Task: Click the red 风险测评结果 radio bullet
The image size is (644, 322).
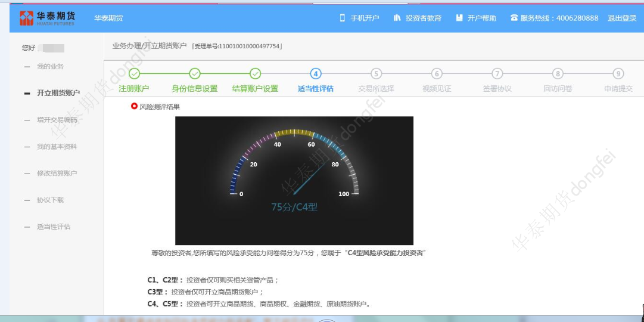Action: coord(134,106)
